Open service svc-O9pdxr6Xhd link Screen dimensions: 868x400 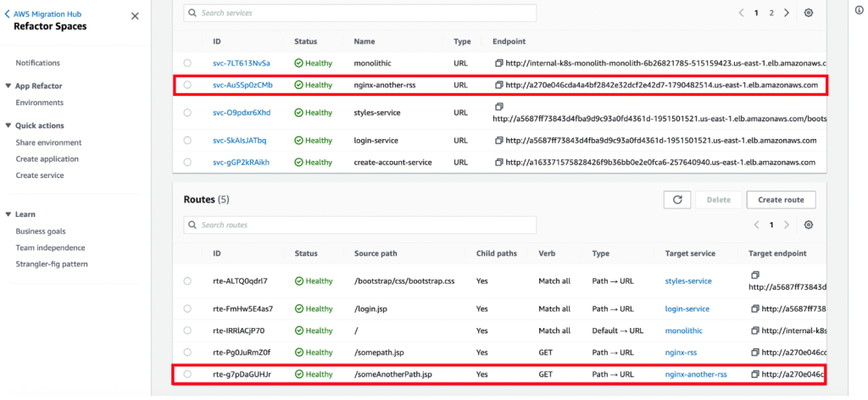click(x=242, y=113)
